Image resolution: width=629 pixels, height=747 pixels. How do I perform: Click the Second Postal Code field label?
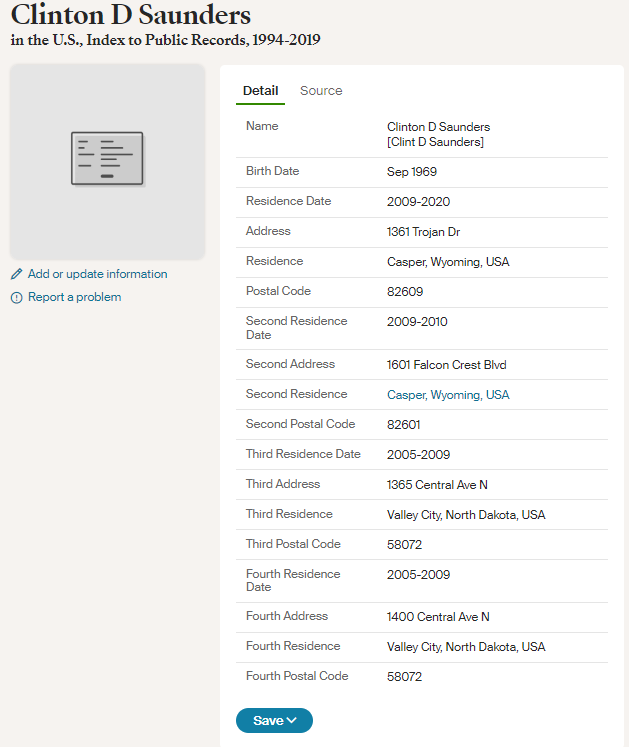tap(300, 424)
